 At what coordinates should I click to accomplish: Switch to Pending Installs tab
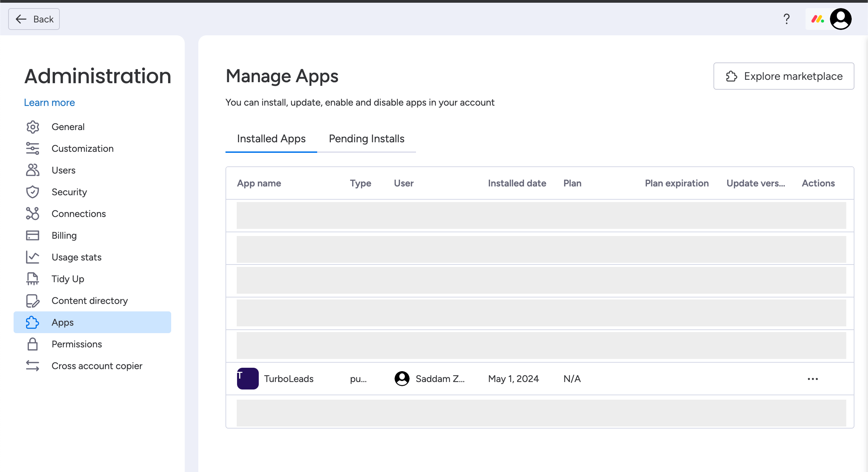click(366, 139)
